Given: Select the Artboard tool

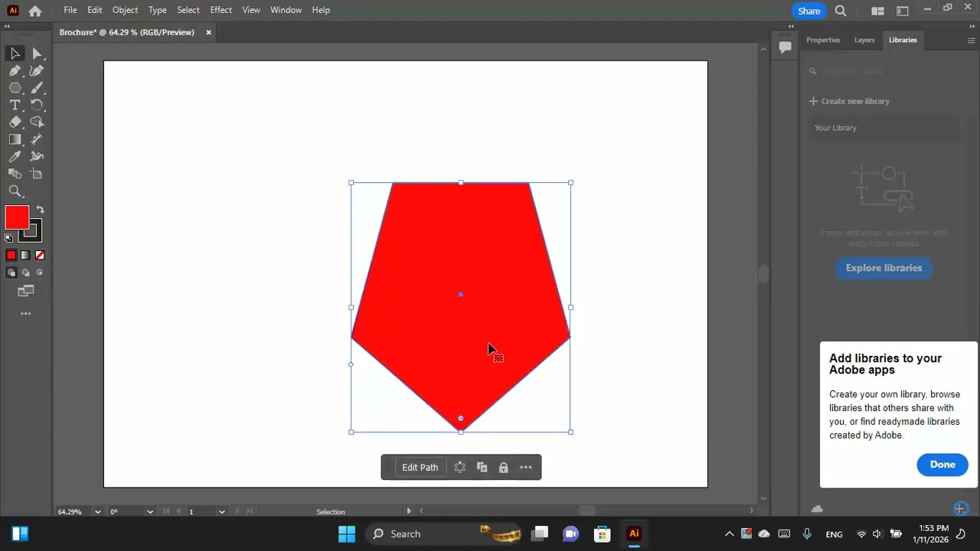Looking at the screenshot, I should tap(37, 174).
